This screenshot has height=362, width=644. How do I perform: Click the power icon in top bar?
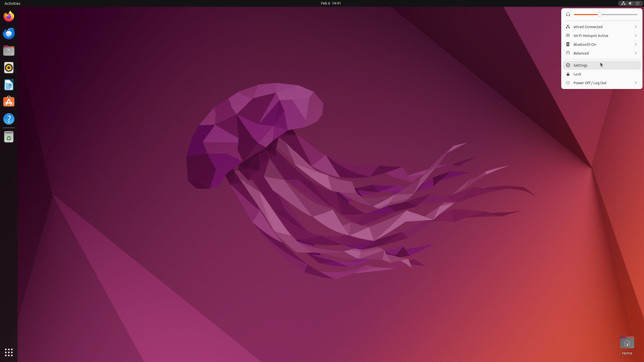click(637, 3)
